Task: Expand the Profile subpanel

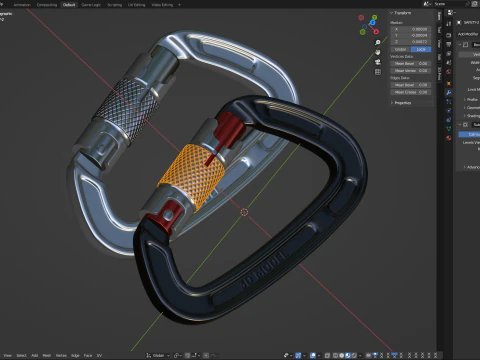Action: point(471,99)
